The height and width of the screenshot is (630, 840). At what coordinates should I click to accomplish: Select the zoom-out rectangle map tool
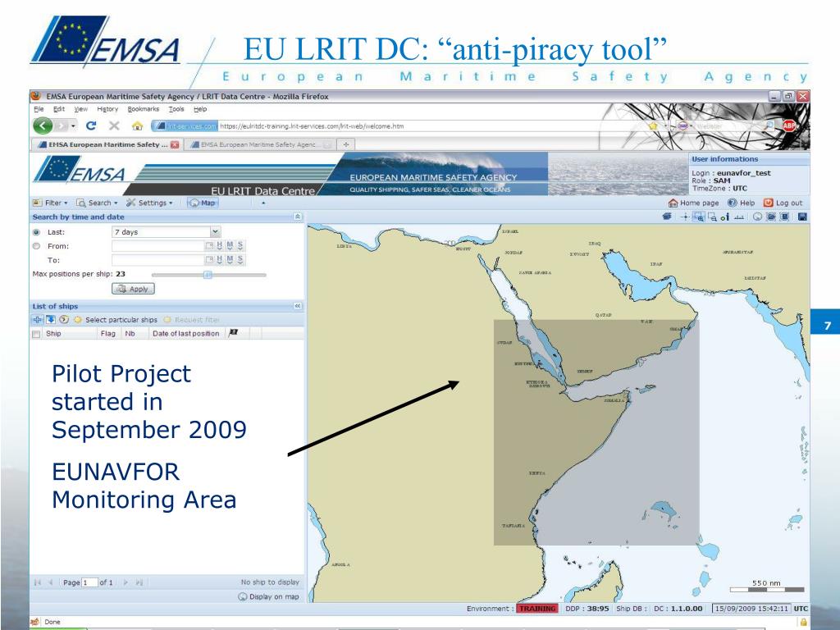[712, 217]
